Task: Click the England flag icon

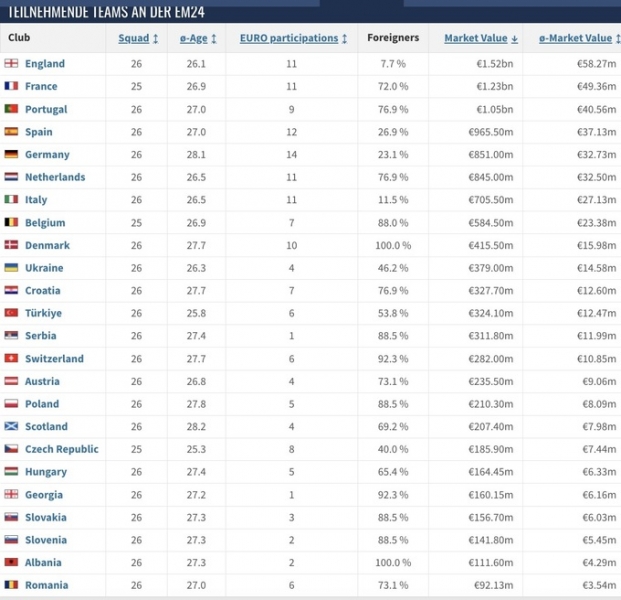Action: pyautogui.click(x=12, y=63)
